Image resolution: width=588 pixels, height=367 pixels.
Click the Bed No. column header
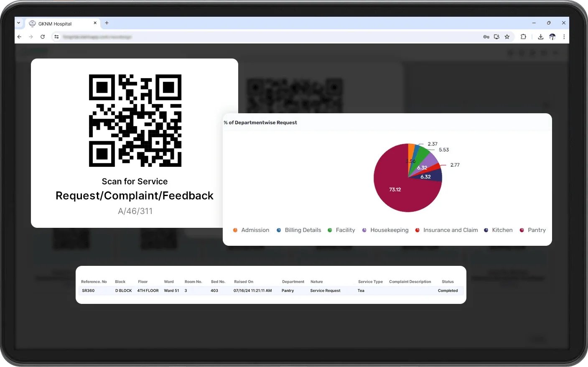(x=218, y=282)
